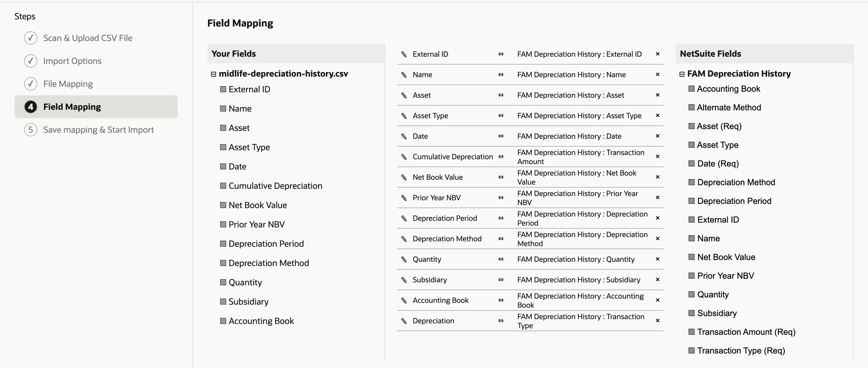Image resolution: width=868 pixels, height=368 pixels.
Task: Select the current Field Mapping step
Action: [96, 107]
